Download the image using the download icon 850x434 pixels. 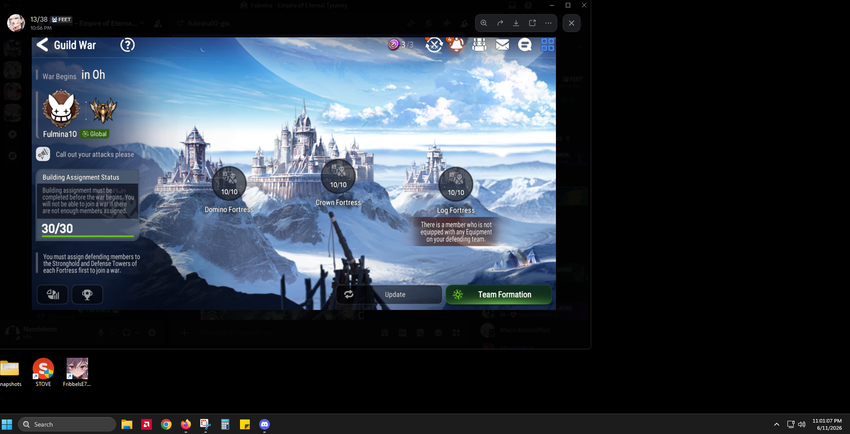point(516,23)
